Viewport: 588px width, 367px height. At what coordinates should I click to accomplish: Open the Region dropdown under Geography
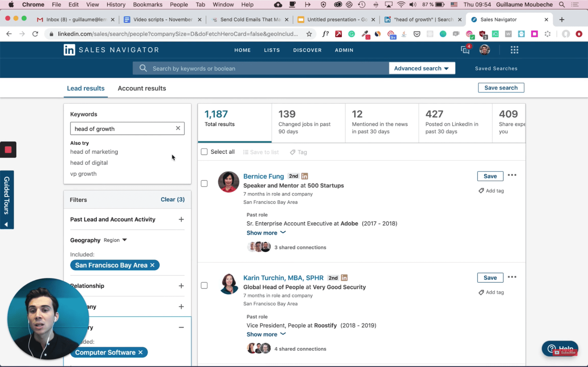[115, 240]
